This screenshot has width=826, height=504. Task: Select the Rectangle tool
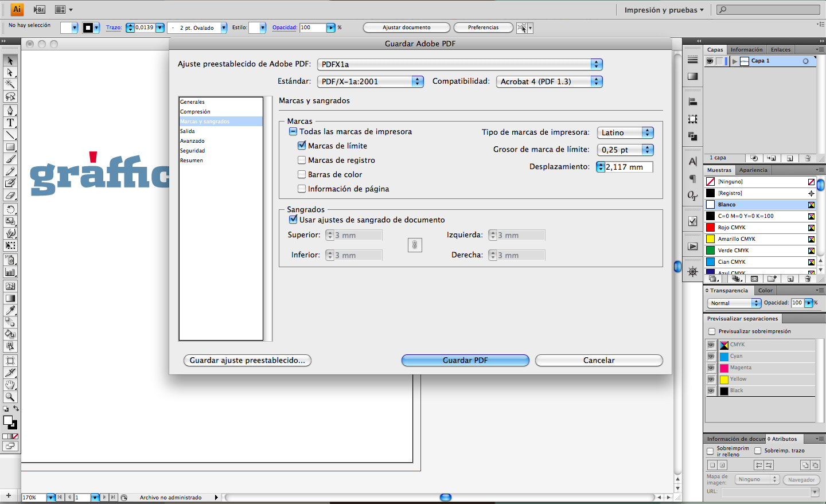point(10,147)
